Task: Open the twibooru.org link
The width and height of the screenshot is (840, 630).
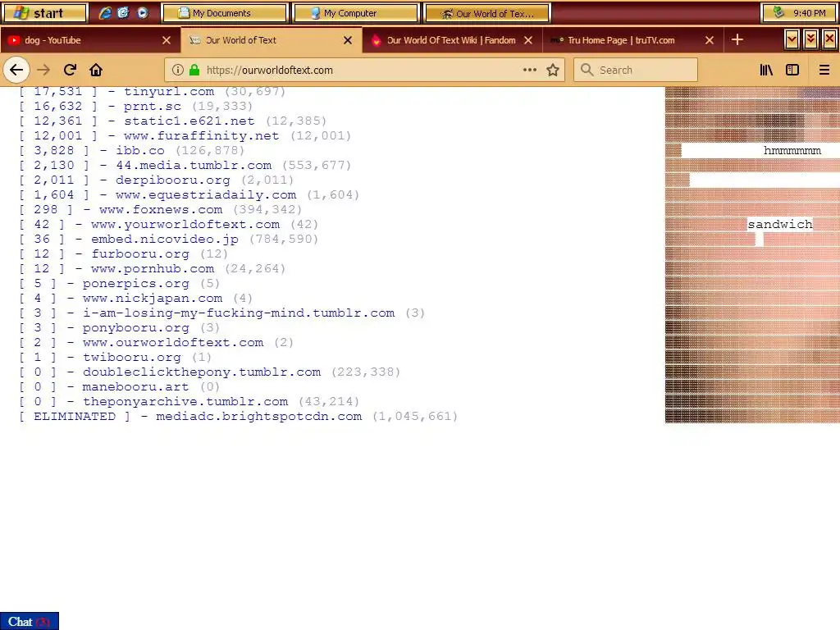Action: [x=132, y=358]
